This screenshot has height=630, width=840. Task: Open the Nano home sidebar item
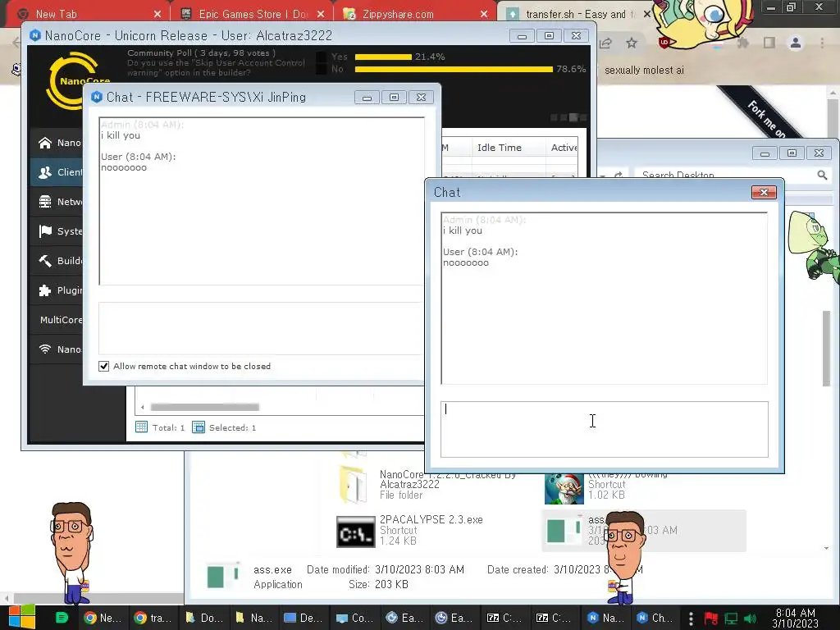(x=57, y=143)
